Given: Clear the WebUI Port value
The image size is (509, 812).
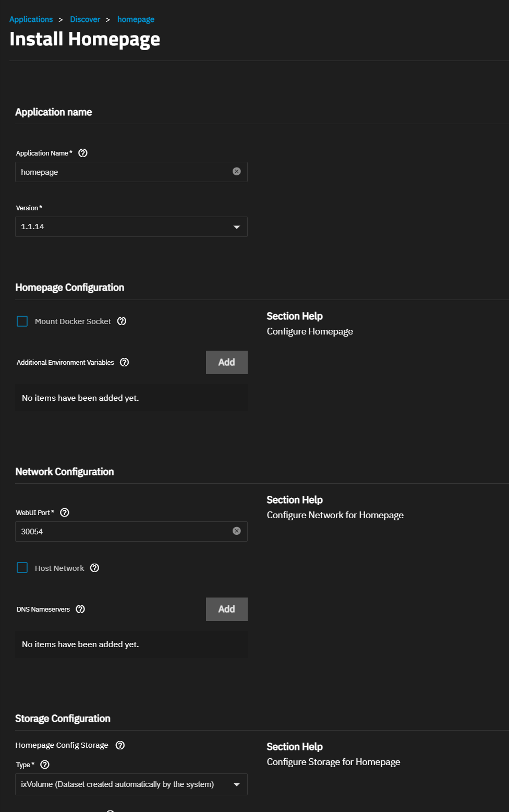Looking at the screenshot, I should (x=237, y=531).
